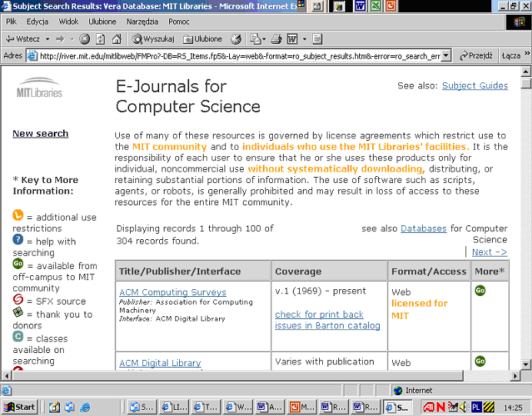Click the Stop loading toolbar icon
This screenshot has height=416, width=532.
85,38
